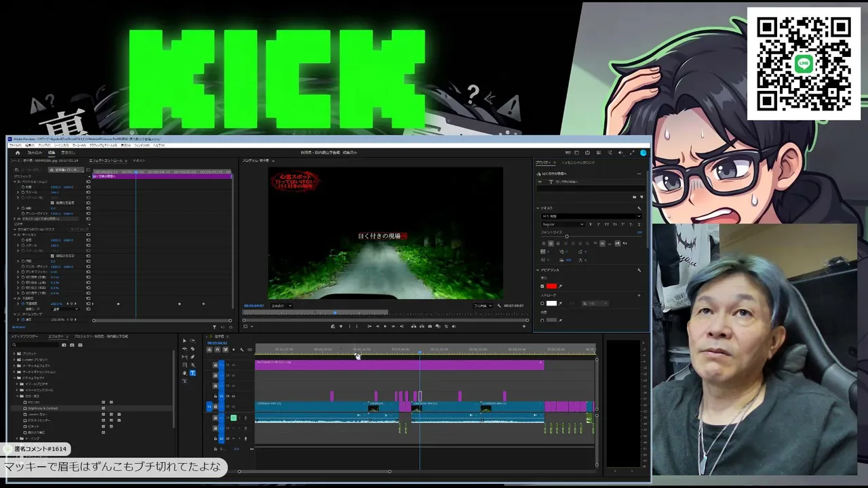Toggle 縦横比を固定 under ベクトルモーション
Screen dimensions: 868x488
53,203
